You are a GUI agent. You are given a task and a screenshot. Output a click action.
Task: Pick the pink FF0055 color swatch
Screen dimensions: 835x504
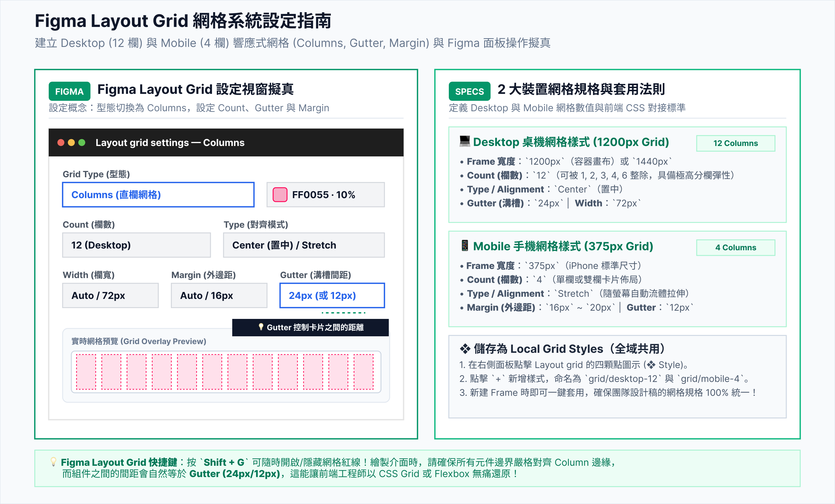tap(280, 195)
